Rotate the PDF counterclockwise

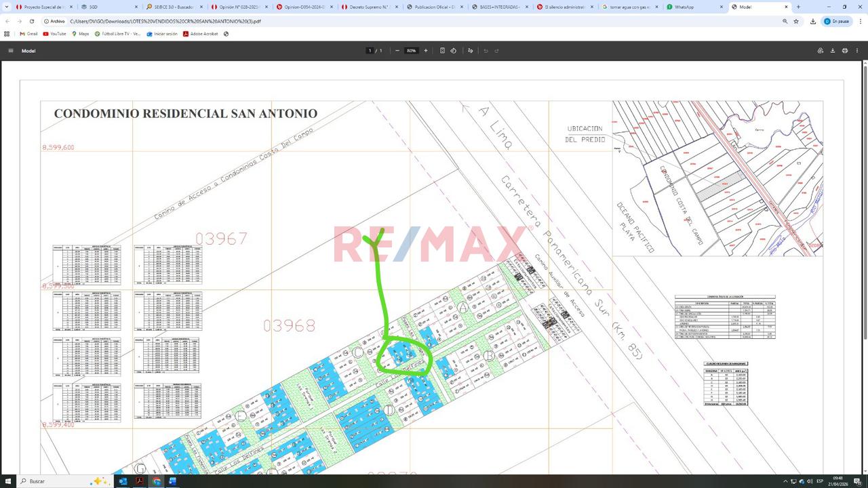[453, 51]
